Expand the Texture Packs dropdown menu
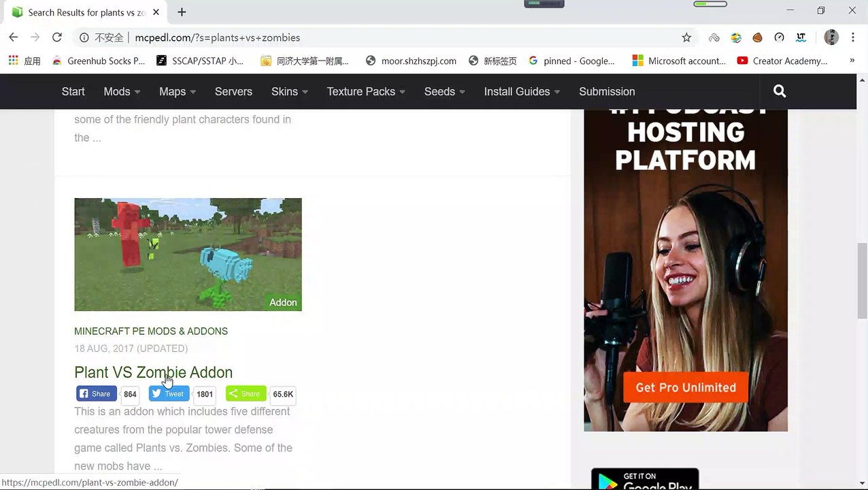Viewport: 868px width, 490px height. [x=366, y=91]
